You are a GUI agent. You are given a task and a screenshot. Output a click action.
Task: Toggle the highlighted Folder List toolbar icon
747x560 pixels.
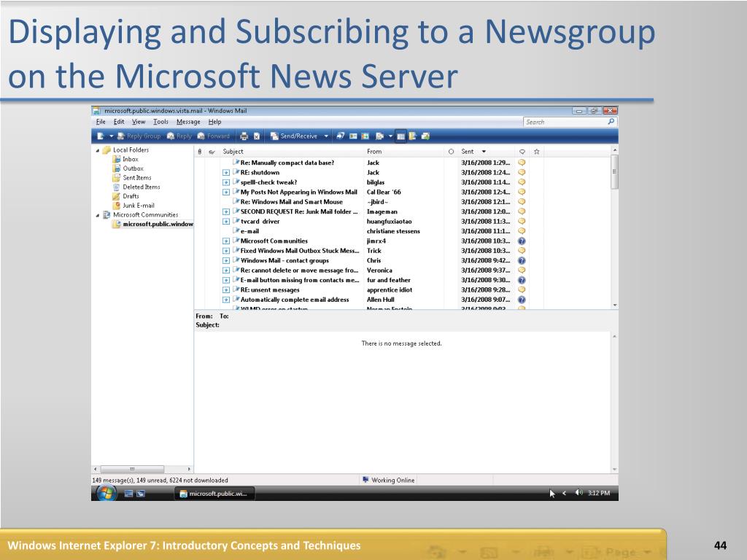(x=400, y=136)
